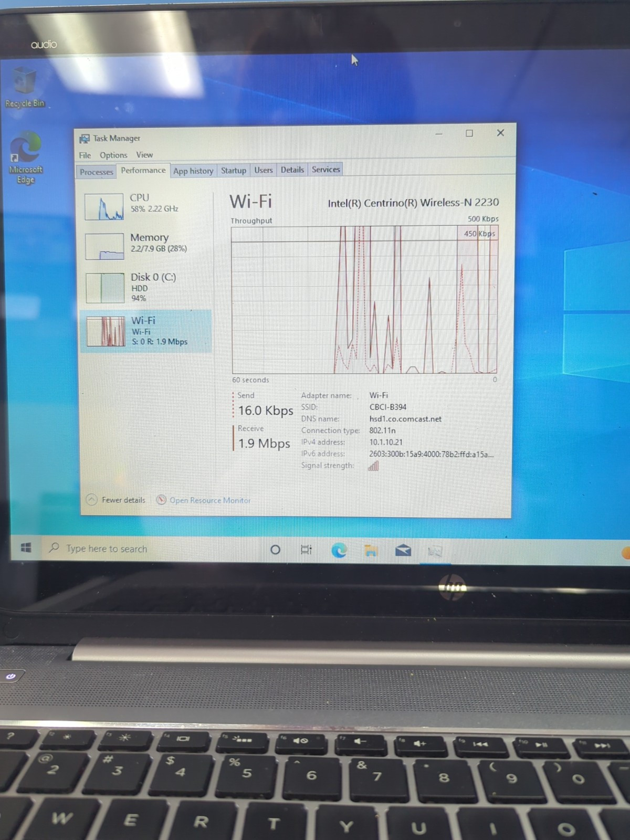Viewport: 630px width, 840px height.
Task: Open Resource Monitor link
Action: (210, 500)
